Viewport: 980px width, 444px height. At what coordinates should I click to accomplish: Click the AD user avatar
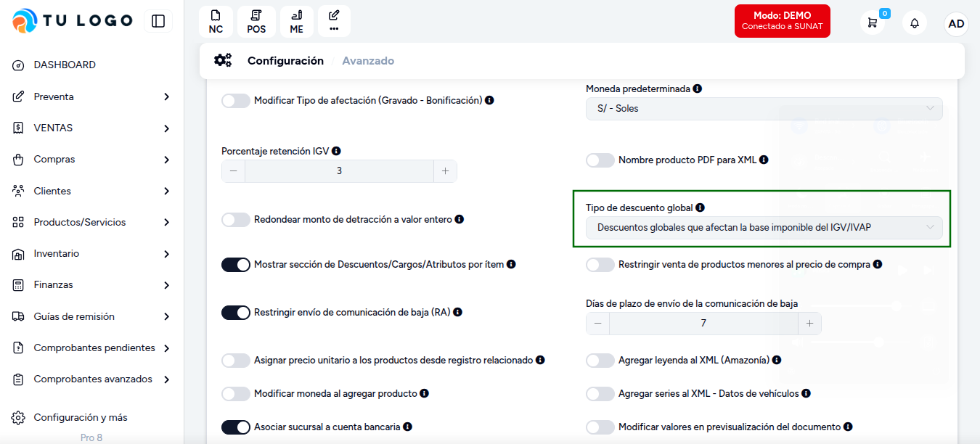(956, 23)
